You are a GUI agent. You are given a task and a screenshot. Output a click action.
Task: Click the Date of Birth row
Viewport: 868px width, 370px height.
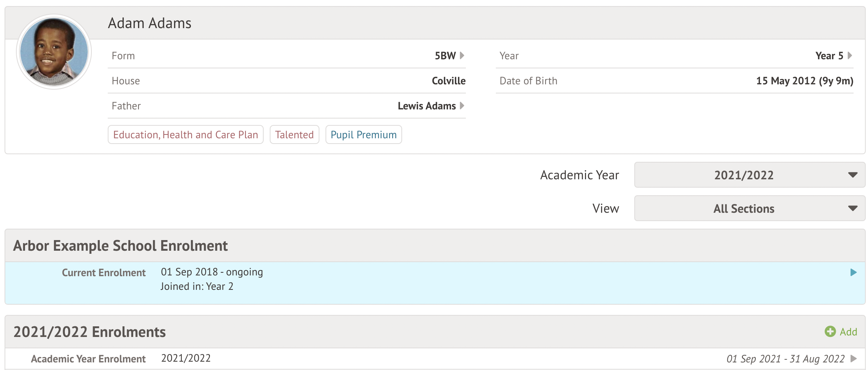click(675, 81)
